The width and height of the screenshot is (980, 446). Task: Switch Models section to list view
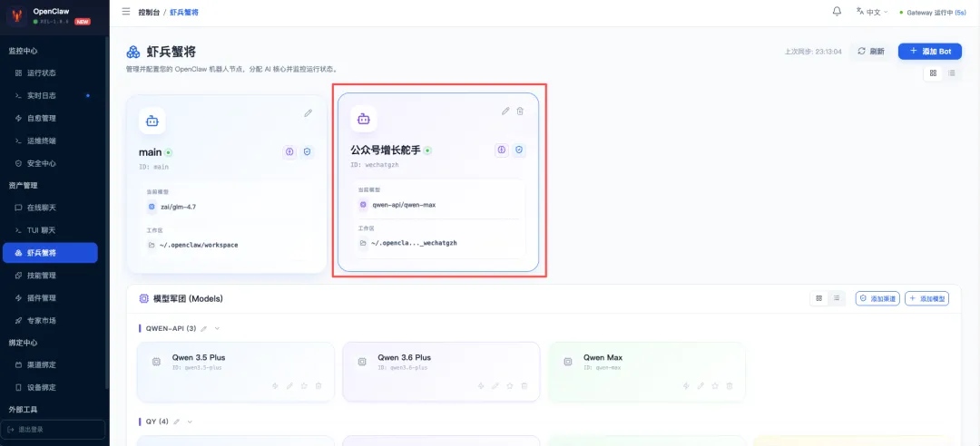tap(837, 298)
